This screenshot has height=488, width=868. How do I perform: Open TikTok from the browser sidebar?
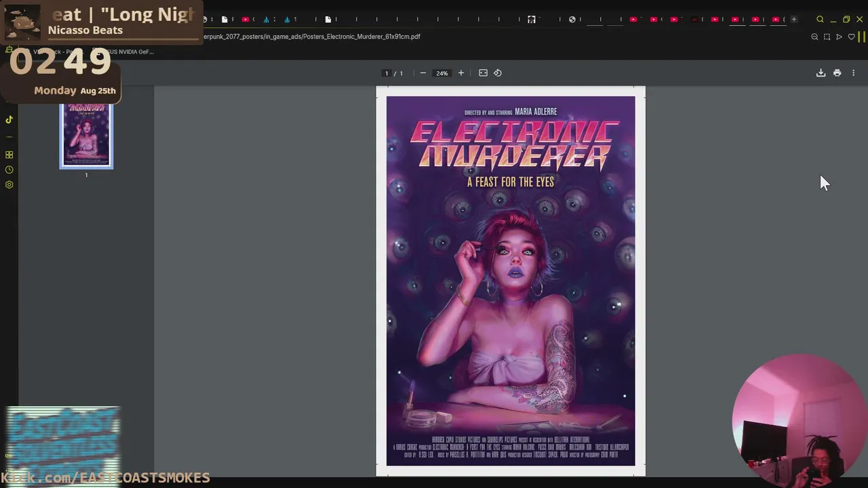point(9,119)
